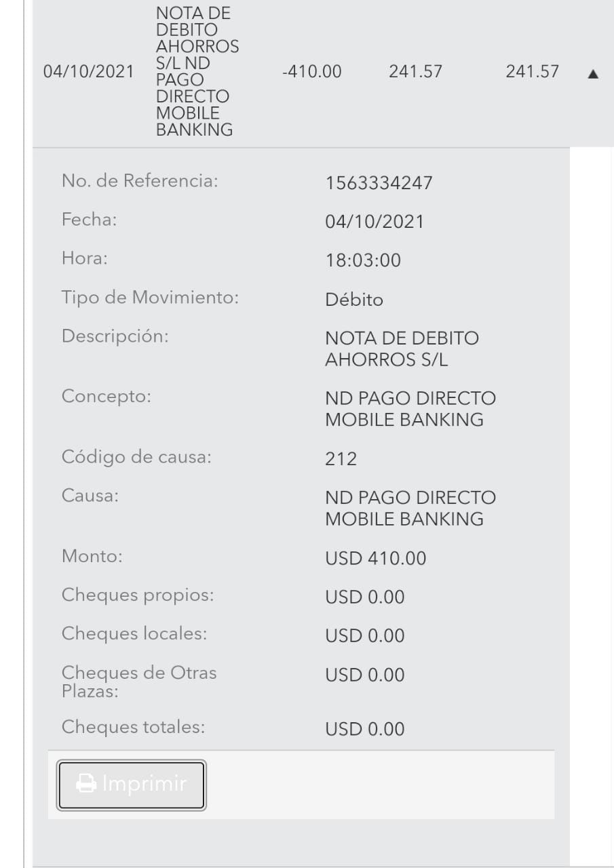The height and width of the screenshot is (868, 614).
Task: Select the Tipo de Movimiento label
Action: click(149, 297)
